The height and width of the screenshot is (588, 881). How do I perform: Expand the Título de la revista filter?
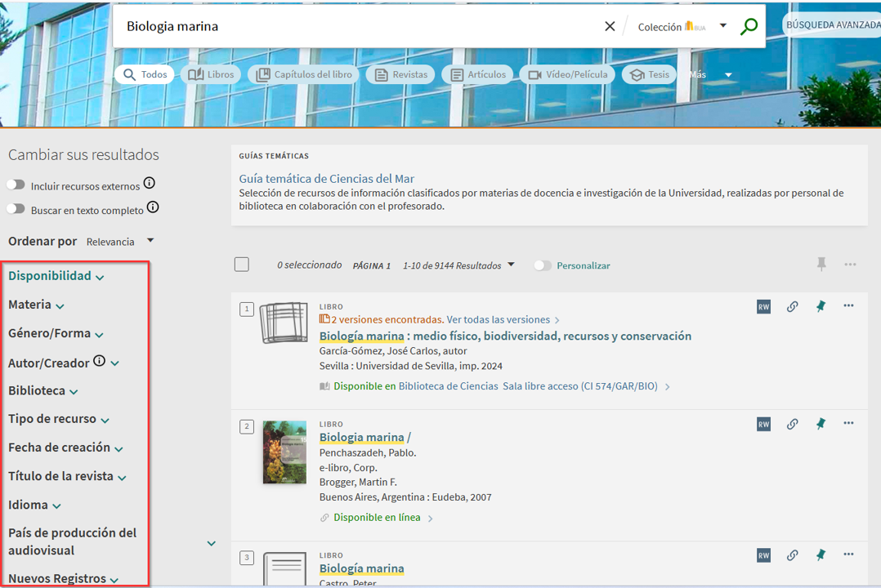click(67, 476)
